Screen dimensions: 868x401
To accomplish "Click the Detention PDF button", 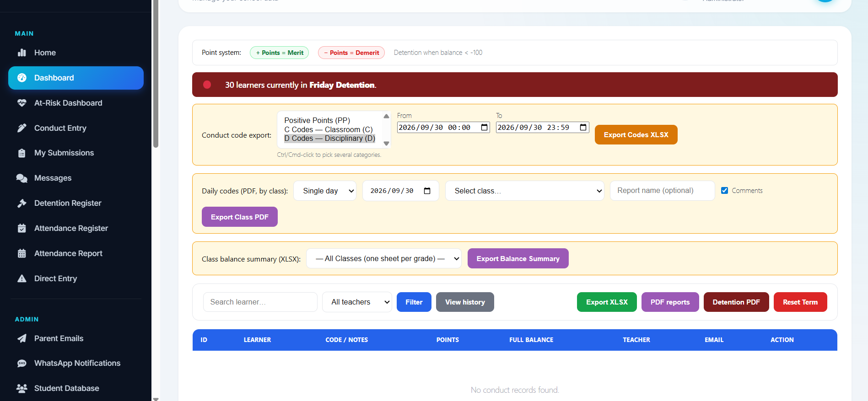I will tap(736, 302).
